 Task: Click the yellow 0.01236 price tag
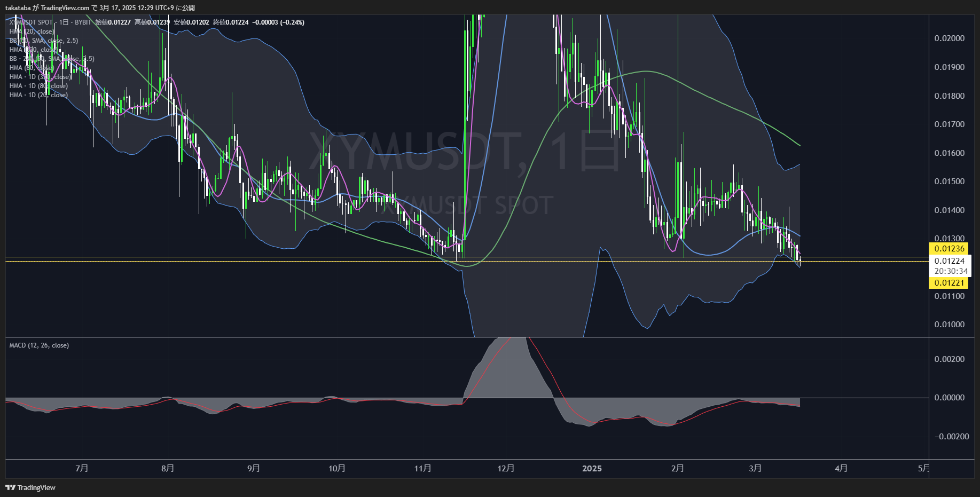click(949, 249)
